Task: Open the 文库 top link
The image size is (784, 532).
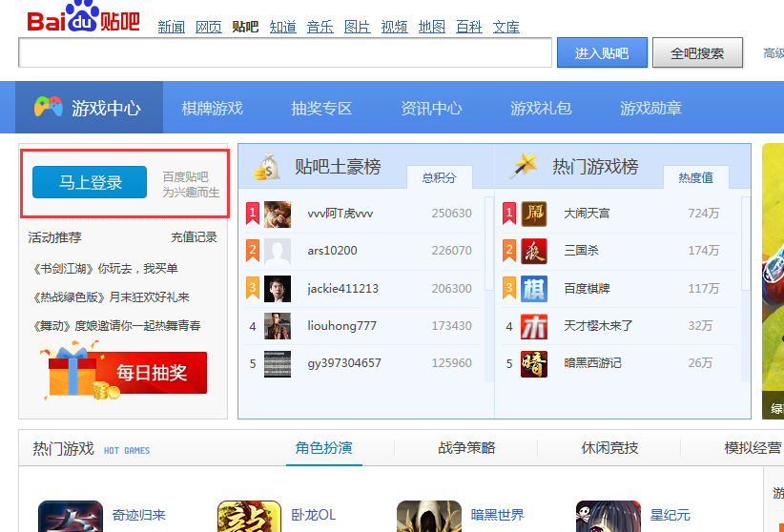Action: point(506,27)
